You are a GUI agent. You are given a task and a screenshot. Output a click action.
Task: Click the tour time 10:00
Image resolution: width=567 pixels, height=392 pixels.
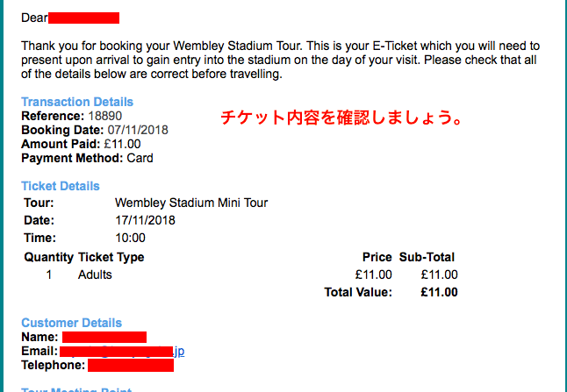coord(130,238)
